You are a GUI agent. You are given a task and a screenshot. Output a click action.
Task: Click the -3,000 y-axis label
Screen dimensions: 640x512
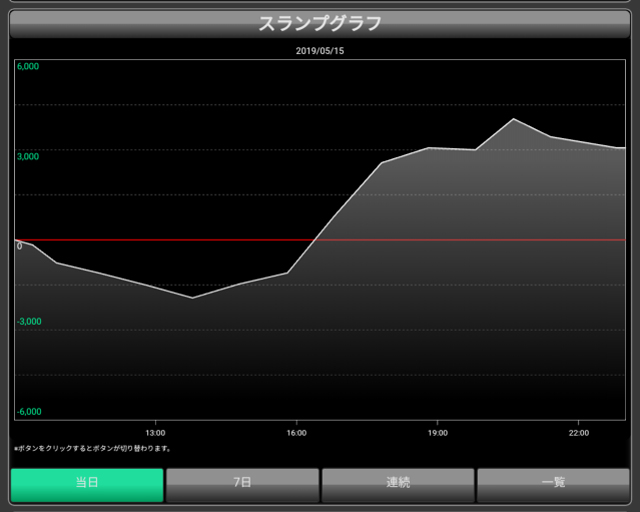point(28,322)
